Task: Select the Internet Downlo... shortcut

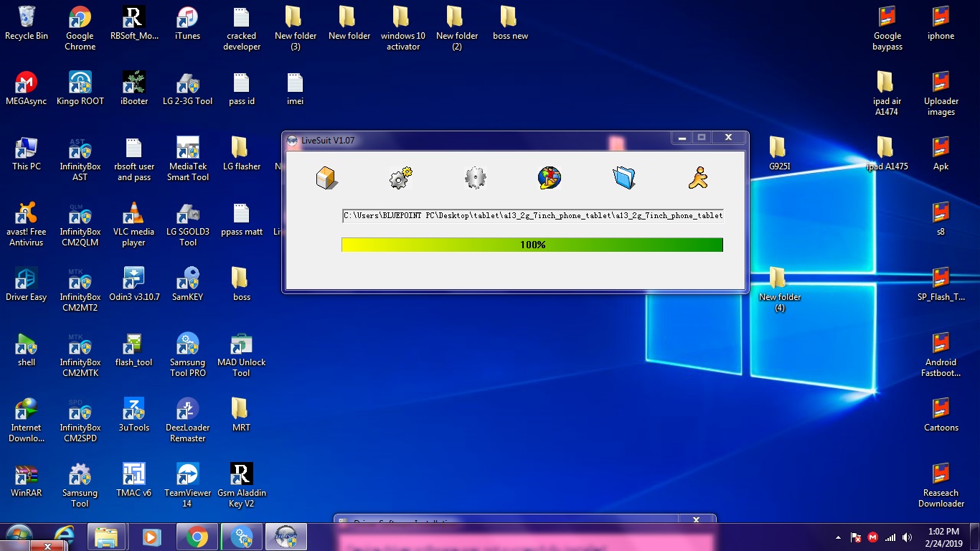Action: click(27, 420)
